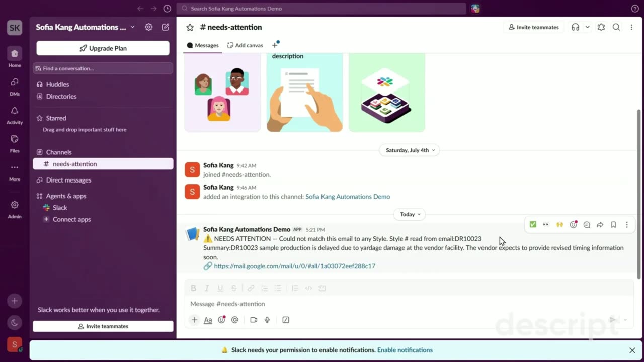Viewport: 644px width, 362px height.
Task: Insert link in message
Action: click(251, 288)
